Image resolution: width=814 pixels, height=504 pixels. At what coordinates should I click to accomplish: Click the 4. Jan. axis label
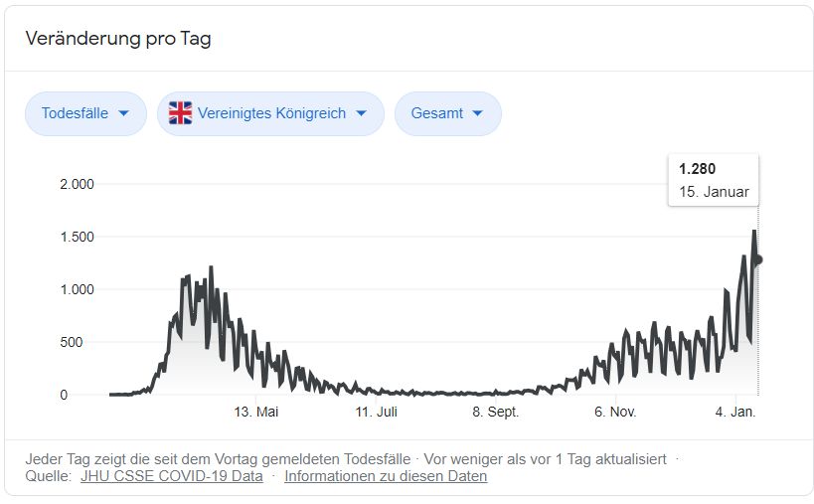pyautogui.click(x=735, y=413)
